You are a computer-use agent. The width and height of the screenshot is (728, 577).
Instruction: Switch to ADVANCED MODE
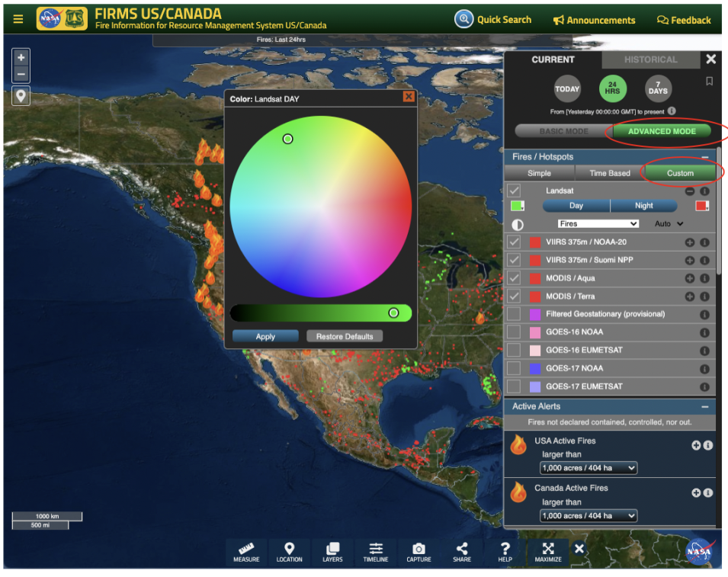click(x=662, y=131)
